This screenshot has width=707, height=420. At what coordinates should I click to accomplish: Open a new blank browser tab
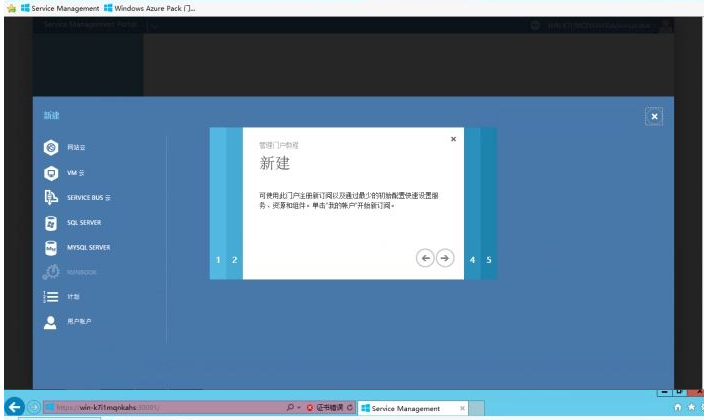477,408
